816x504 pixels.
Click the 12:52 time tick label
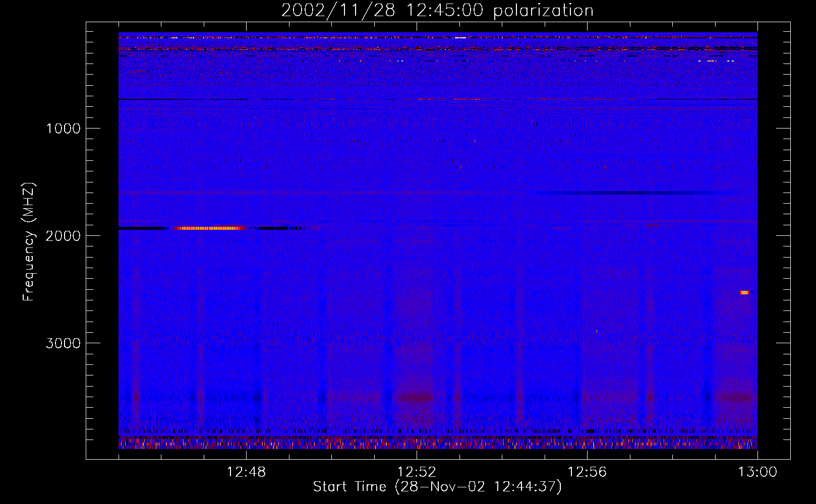(x=417, y=472)
